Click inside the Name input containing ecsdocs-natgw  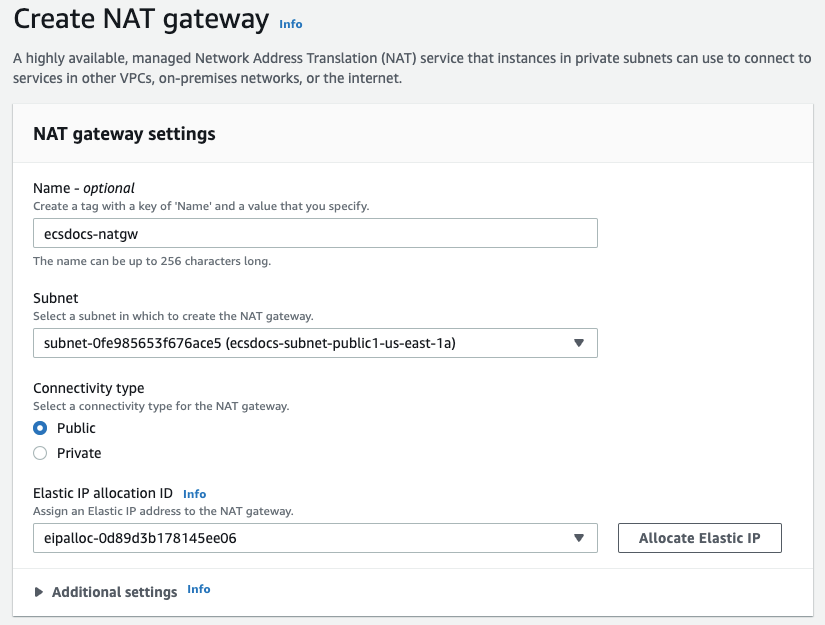point(313,232)
